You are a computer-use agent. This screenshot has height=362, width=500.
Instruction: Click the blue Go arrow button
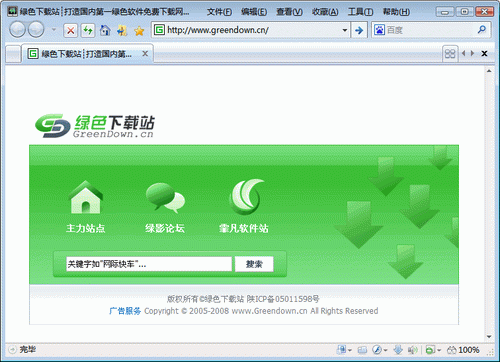pyautogui.click(x=359, y=30)
